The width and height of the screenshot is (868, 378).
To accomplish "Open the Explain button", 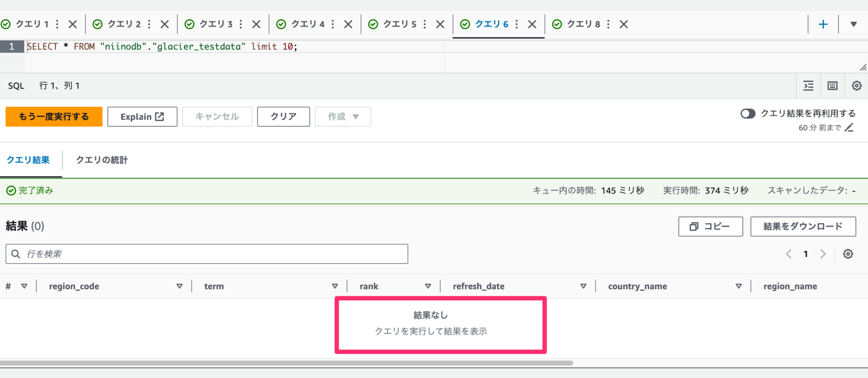I will tap(142, 116).
